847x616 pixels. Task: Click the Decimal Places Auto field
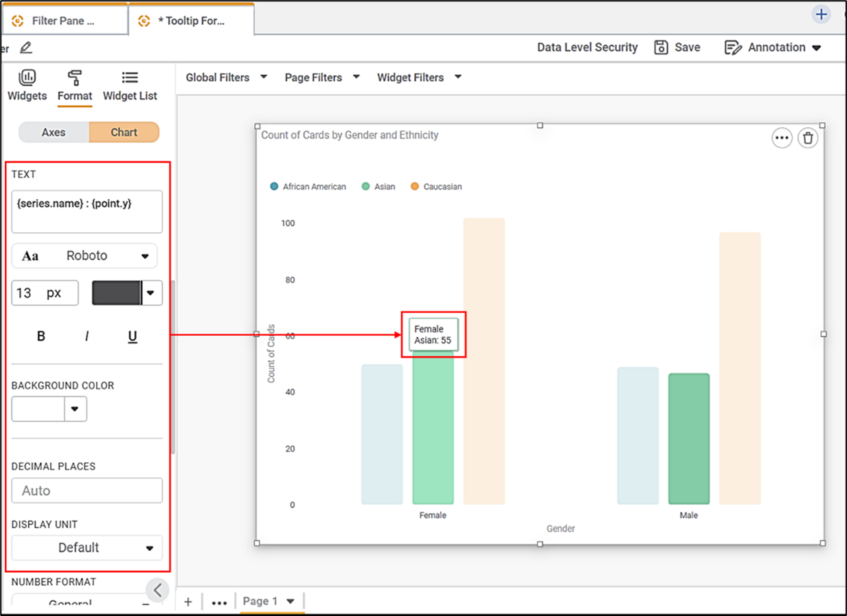(87, 491)
